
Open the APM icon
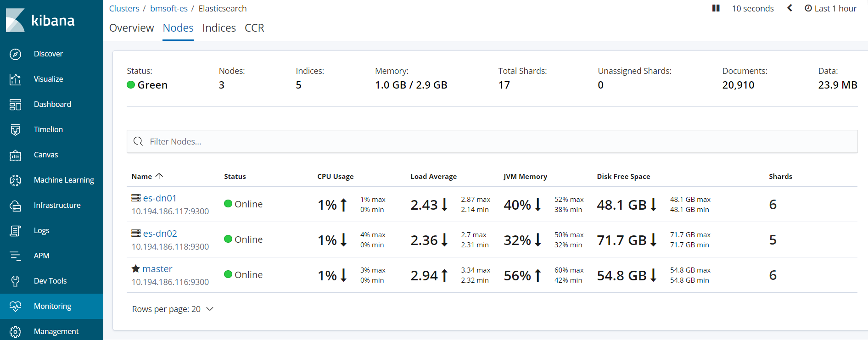[15, 256]
